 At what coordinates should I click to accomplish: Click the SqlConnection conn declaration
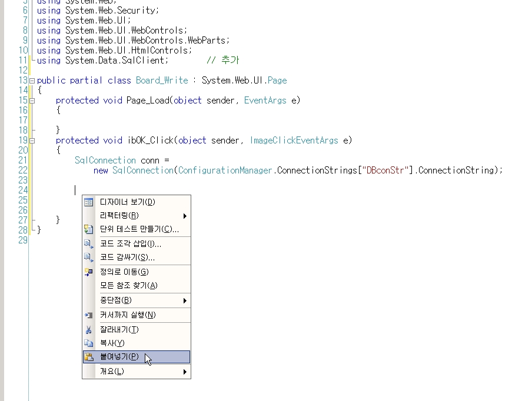tap(122, 161)
